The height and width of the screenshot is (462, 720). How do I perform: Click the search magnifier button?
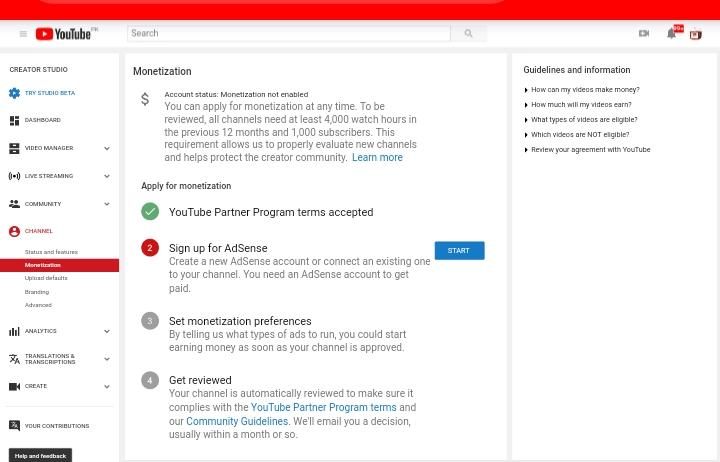tap(468, 33)
